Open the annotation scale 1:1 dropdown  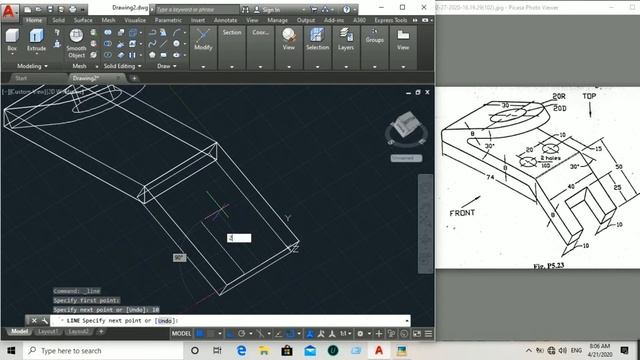tap(345, 334)
